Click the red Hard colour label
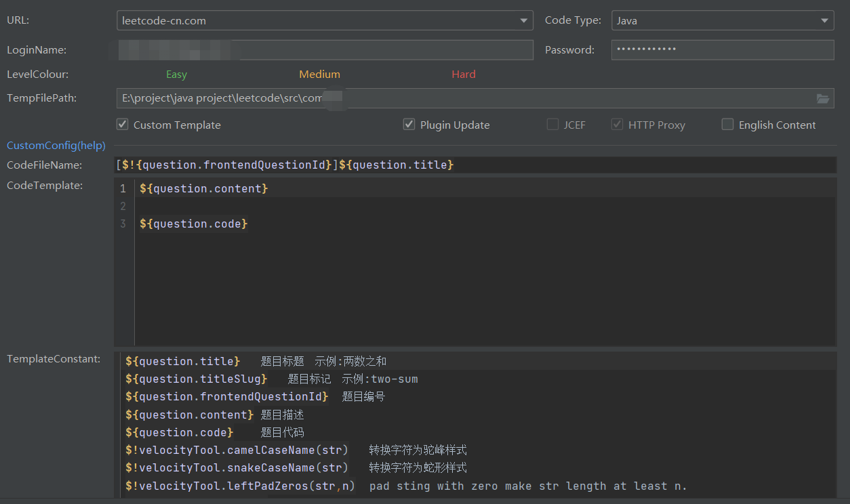Screen dimensions: 850x504 (x=464, y=74)
